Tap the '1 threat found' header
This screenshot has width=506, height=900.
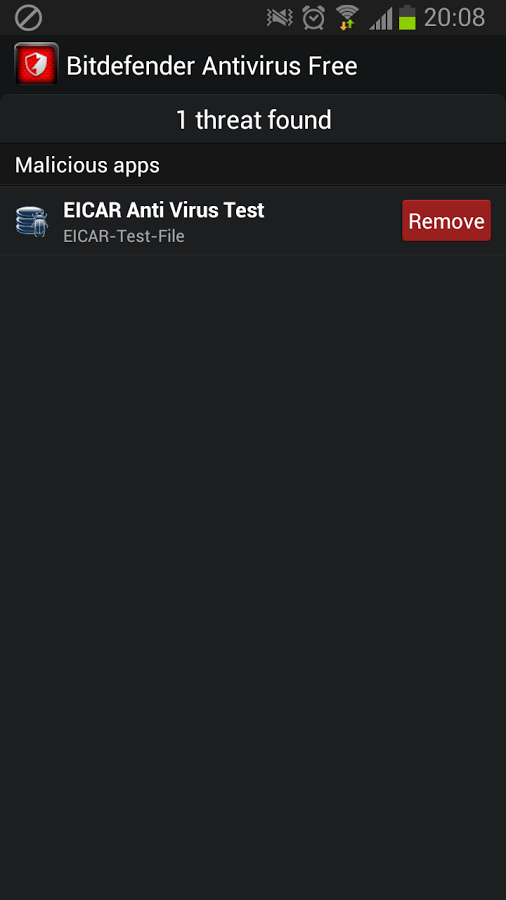point(253,120)
